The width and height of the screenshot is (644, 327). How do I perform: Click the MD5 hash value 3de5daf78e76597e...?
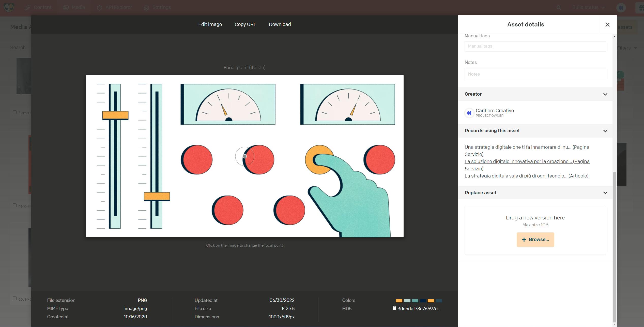419,308
